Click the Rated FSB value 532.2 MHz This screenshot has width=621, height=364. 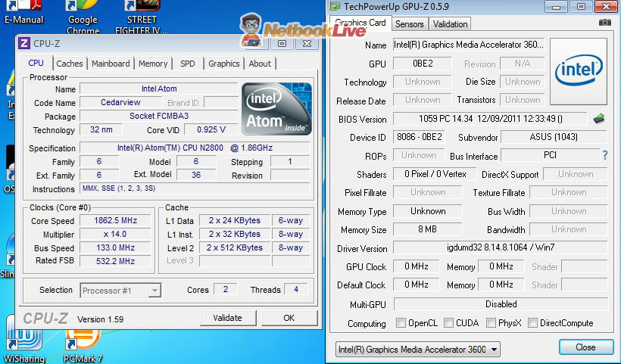pos(115,261)
